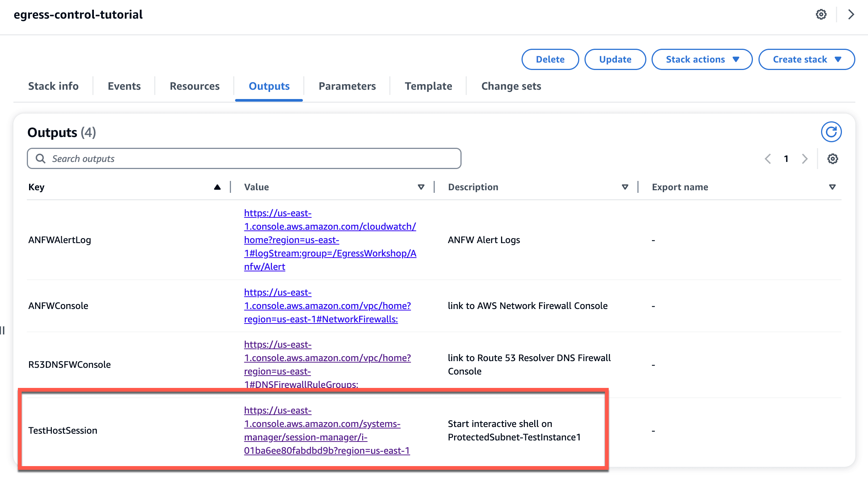Click the Update button
The height and width of the screenshot is (478, 868).
[x=615, y=60]
